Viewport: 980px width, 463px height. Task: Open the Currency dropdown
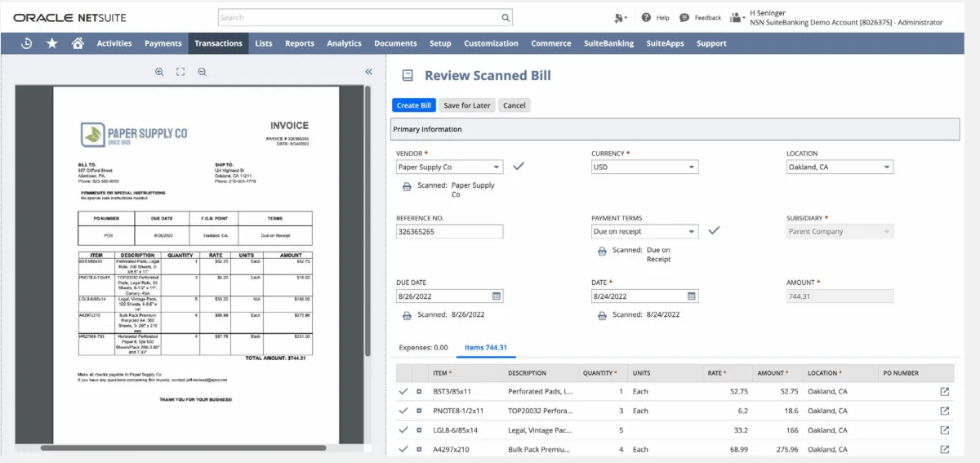pos(692,167)
